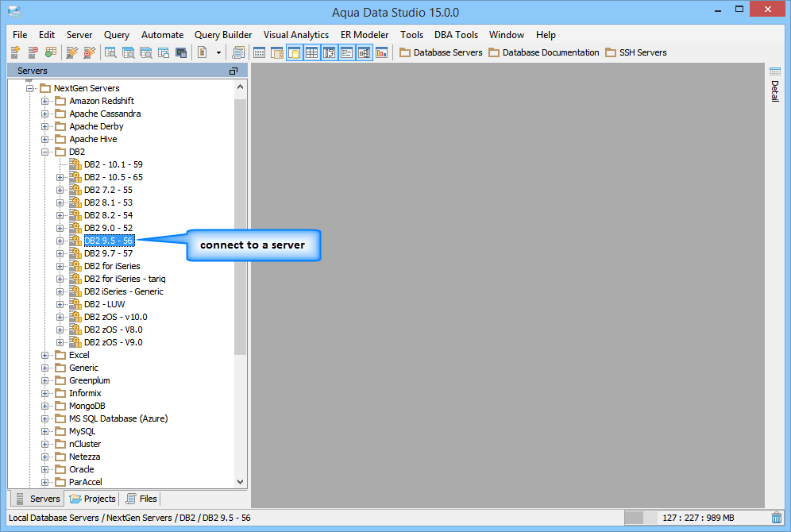Screen dimensions: 791x532
Task: Click the Apache Hive folder icon
Action: [x=60, y=139]
